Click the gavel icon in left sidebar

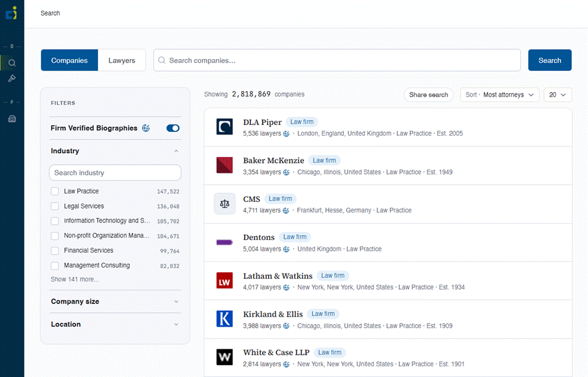click(12, 79)
